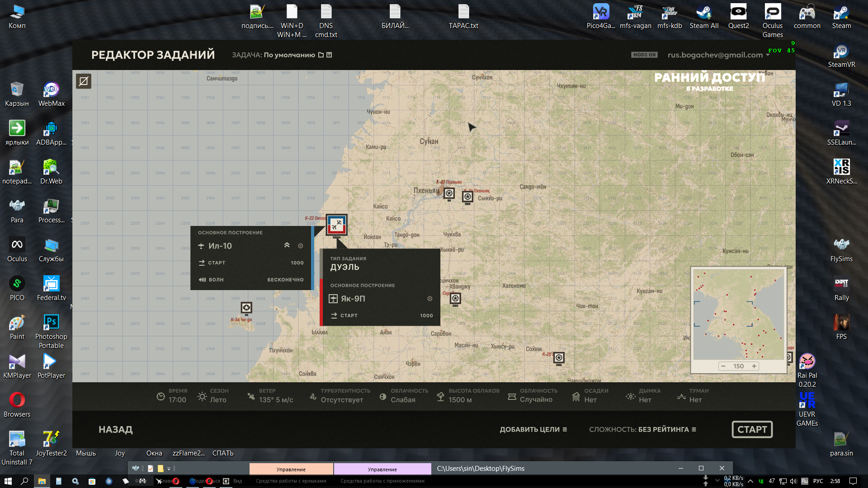
Task: Click the НАЗАД back button
Action: pyautogui.click(x=116, y=429)
